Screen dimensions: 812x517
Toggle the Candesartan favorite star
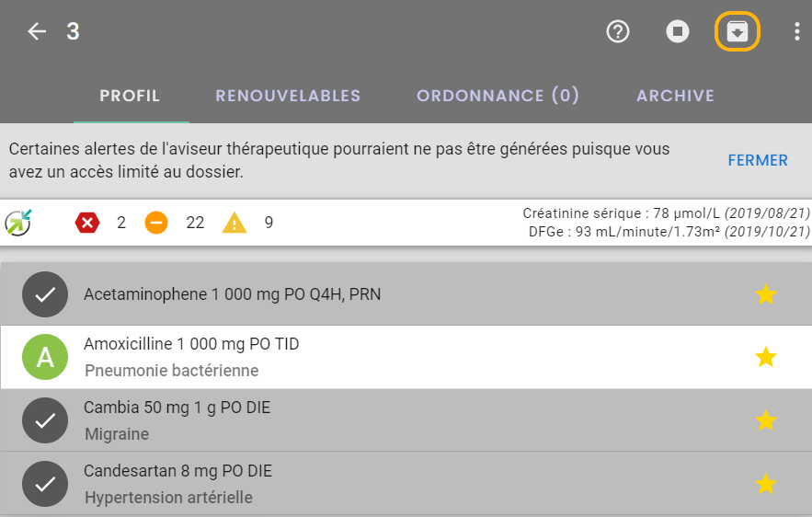pos(765,484)
